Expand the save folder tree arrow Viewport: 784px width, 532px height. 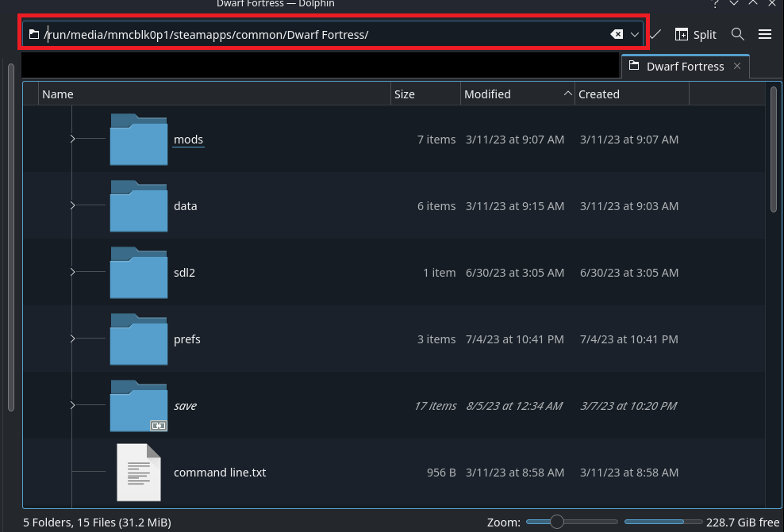point(72,405)
